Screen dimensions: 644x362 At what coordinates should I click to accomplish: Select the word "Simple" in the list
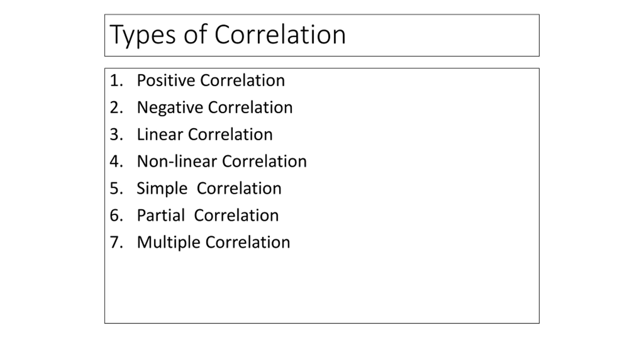[x=162, y=189]
